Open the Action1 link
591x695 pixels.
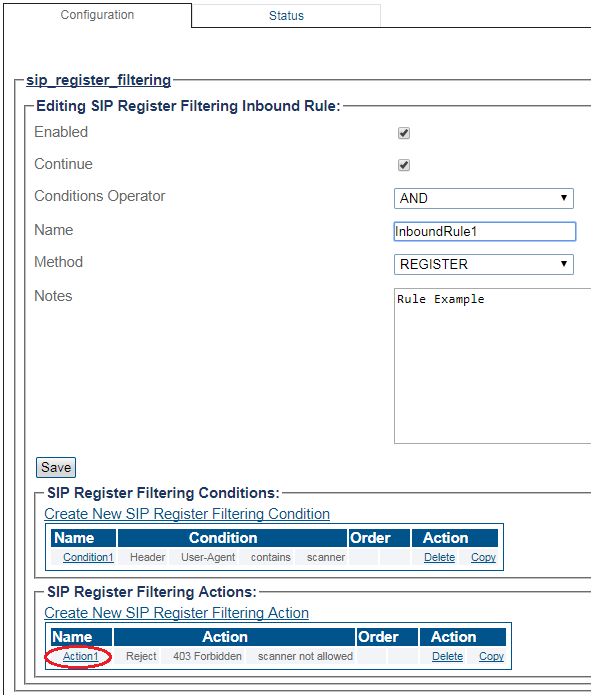point(80,656)
